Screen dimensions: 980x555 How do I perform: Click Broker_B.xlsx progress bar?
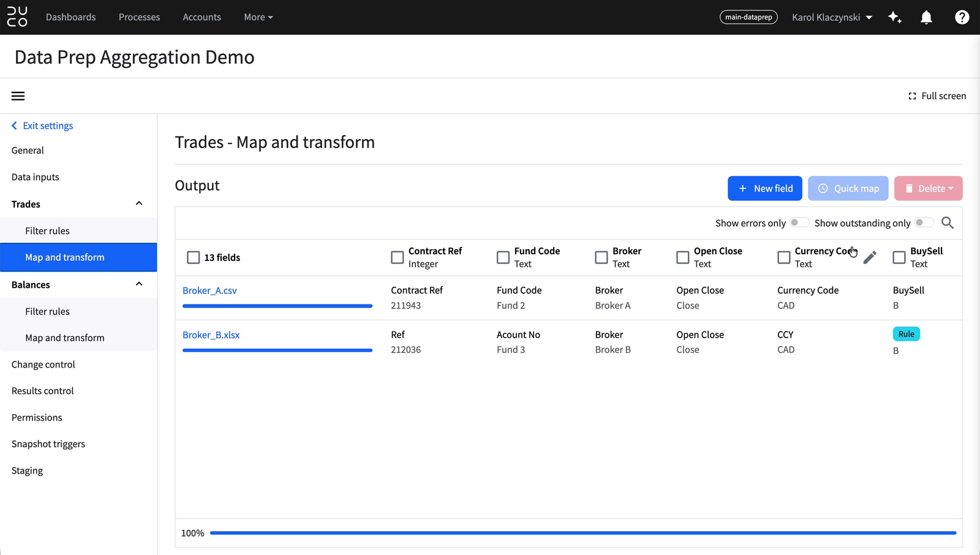pyautogui.click(x=277, y=350)
